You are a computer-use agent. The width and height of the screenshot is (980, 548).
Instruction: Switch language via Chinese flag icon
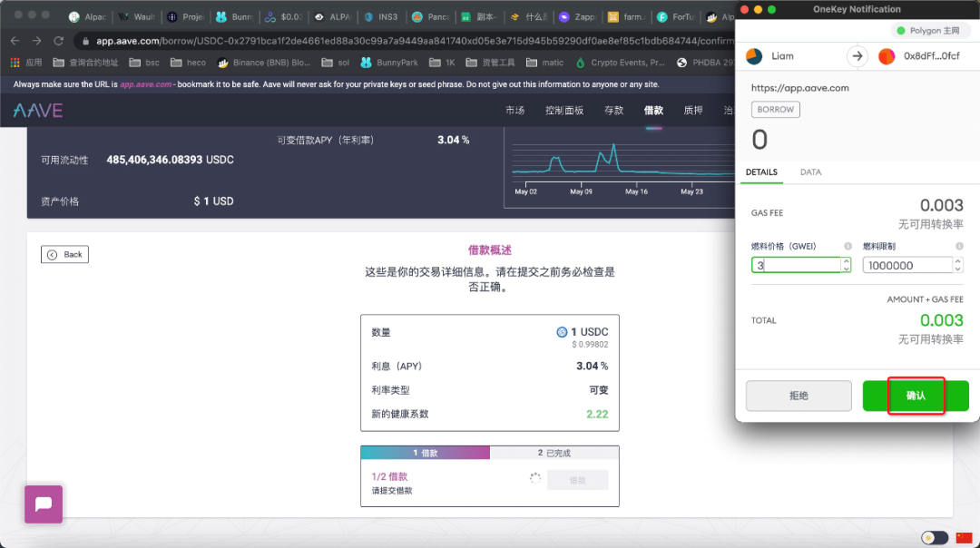pyautogui.click(x=964, y=537)
